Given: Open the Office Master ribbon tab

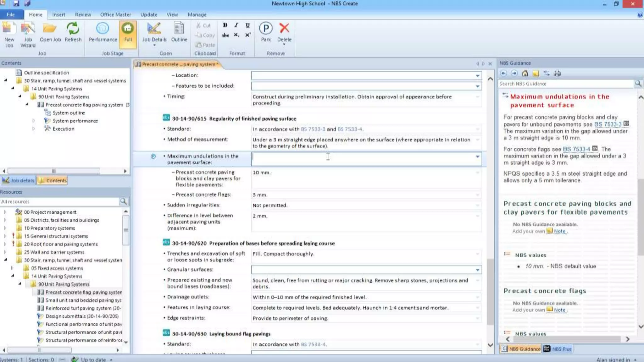Looking at the screenshot, I should [115, 14].
